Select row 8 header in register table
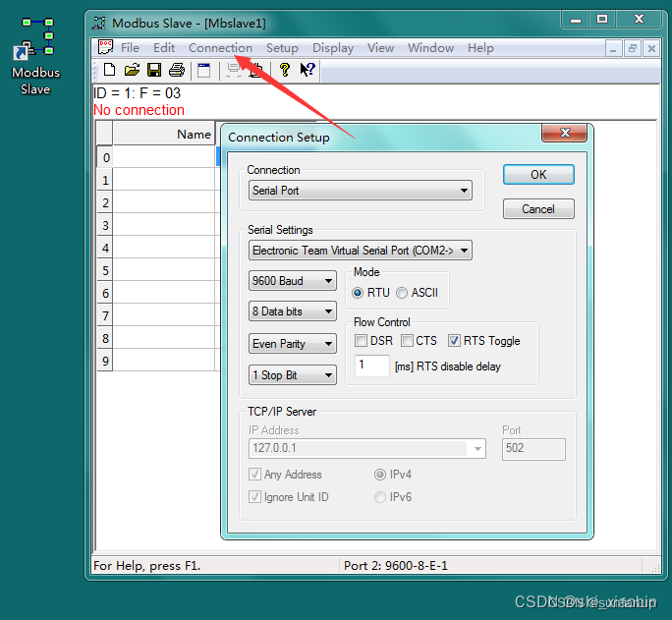The image size is (672, 620). [x=105, y=338]
